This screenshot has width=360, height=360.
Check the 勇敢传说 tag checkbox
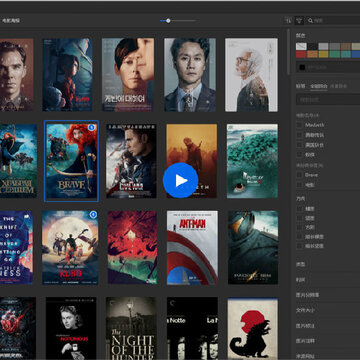click(x=300, y=135)
